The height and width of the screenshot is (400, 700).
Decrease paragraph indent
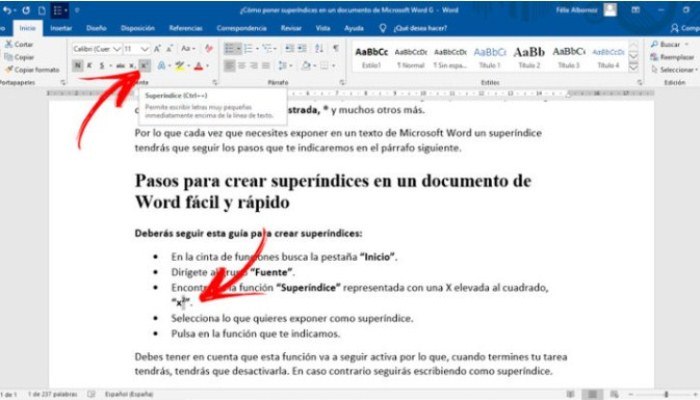click(290, 48)
